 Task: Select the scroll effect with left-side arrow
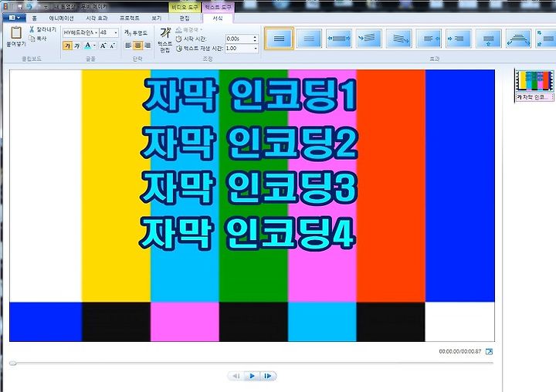(459, 39)
